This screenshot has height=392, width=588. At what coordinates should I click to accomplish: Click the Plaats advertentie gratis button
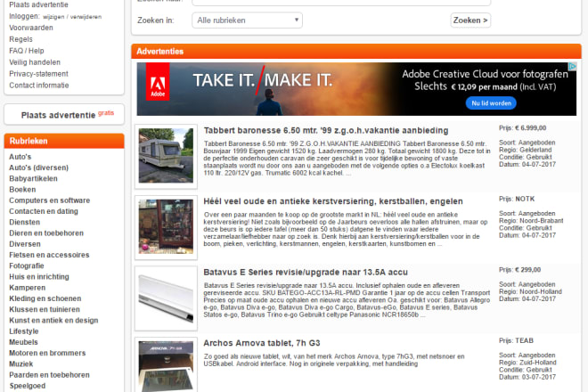[x=64, y=114]
